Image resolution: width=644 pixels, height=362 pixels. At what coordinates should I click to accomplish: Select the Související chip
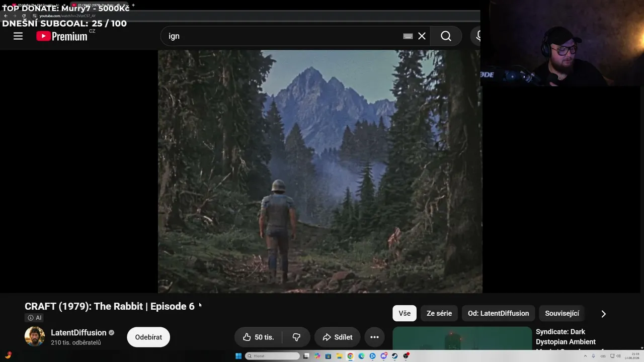[x=562, y=313]
